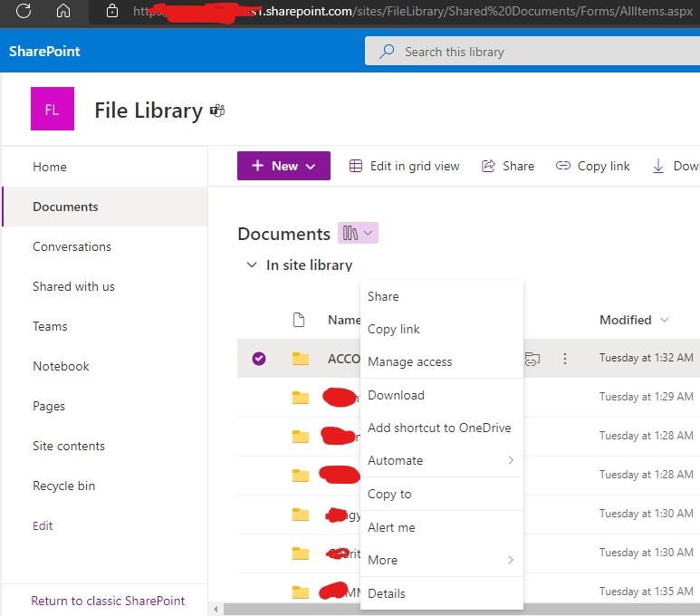Click the SharePoint header title
The image size is (700, 616).
[44, 51]
